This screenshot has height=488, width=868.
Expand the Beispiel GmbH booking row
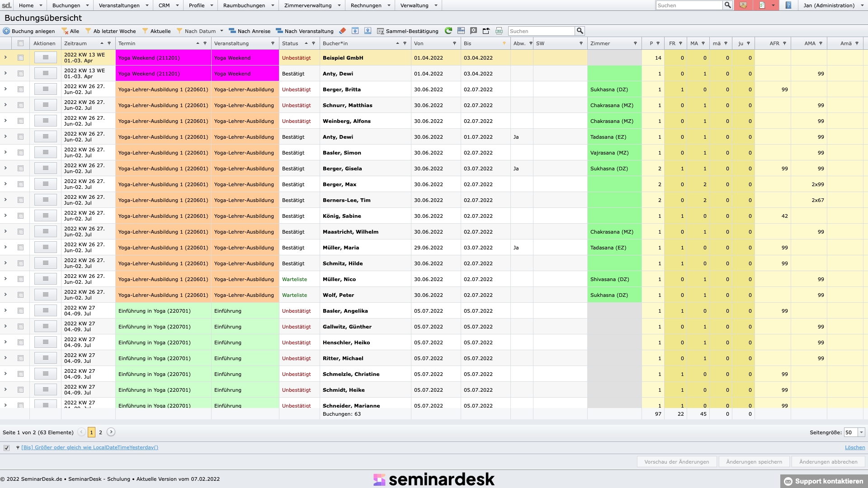point(5,58)
